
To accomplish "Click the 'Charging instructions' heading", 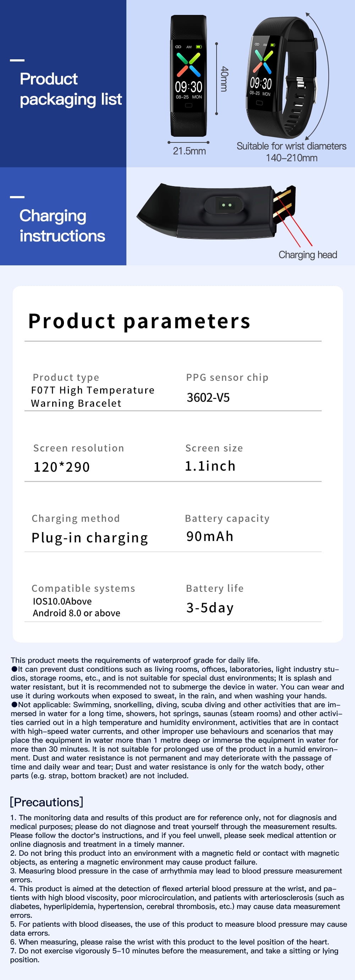I will [62, 226].
